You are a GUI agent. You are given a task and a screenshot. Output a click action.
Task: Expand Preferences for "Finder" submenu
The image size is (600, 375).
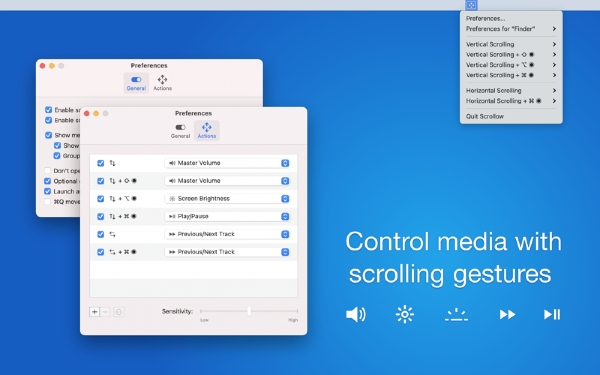tap(511, 29)
